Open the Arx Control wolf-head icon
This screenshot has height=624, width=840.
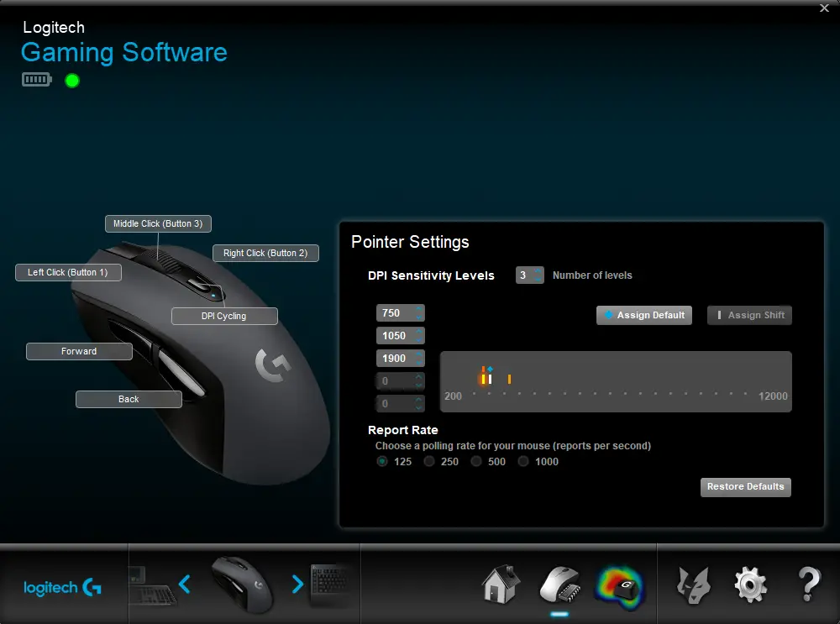[x=694, y=585]
